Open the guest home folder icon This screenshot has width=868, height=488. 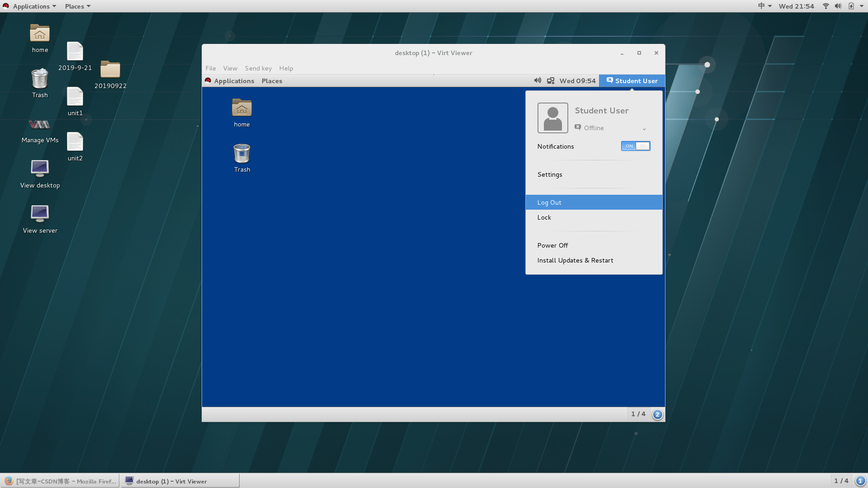click(x=242, y=108)
